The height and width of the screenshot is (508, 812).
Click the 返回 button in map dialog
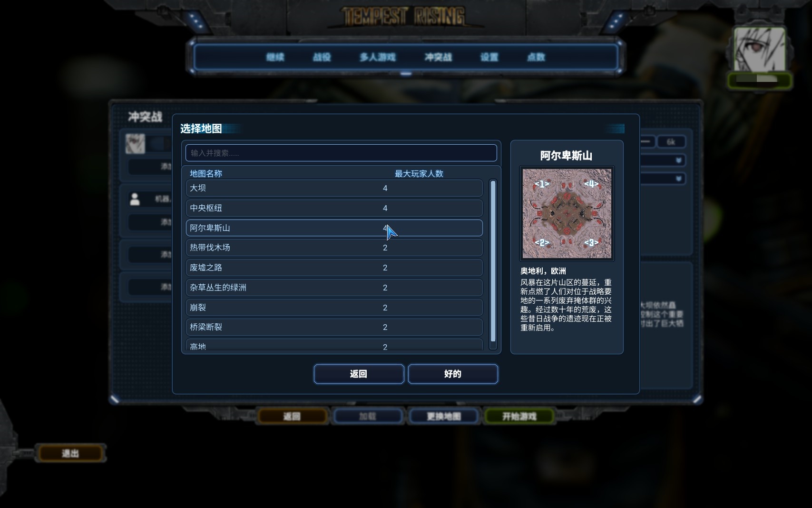click(359, 374)
